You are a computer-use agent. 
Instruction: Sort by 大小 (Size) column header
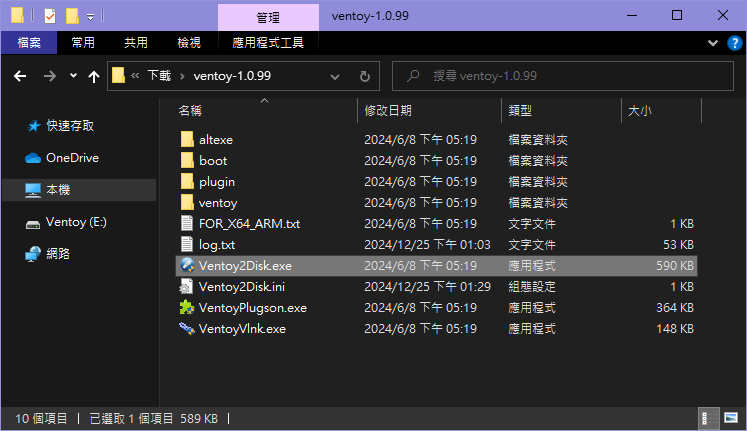[x=640, y=111]
